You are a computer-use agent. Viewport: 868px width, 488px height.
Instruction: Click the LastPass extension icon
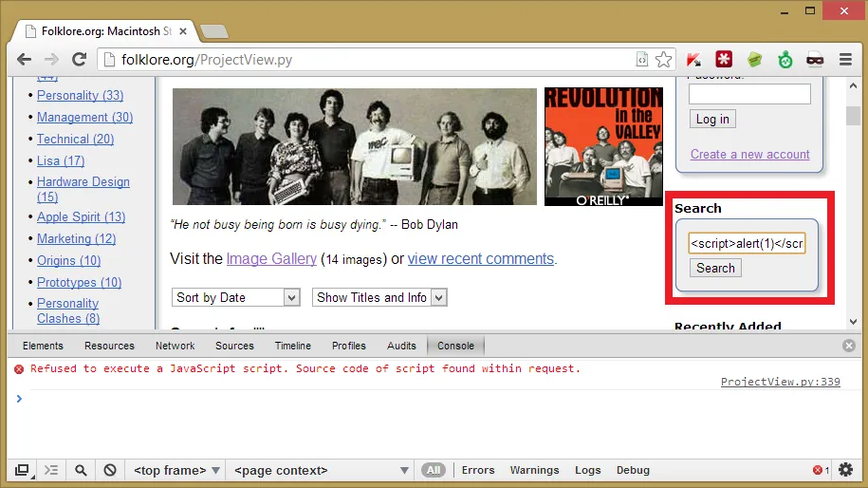coord(724,60)
